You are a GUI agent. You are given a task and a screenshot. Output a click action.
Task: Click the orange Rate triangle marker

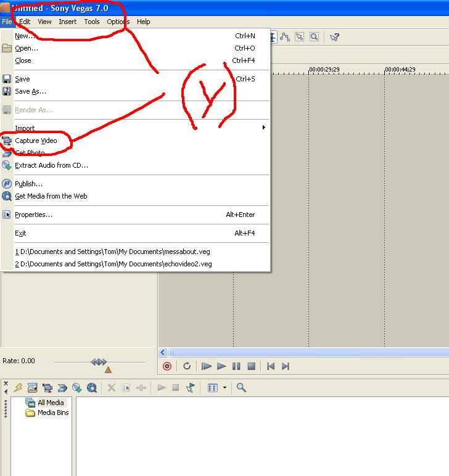pyautogui.click(x=108, y=370)
